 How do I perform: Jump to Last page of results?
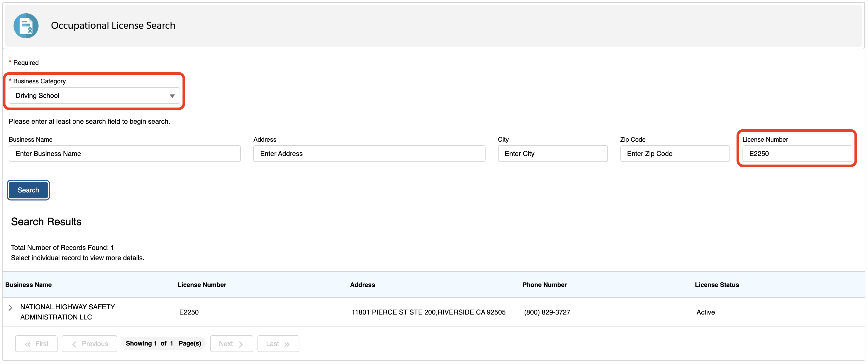[x=278, y=344]
